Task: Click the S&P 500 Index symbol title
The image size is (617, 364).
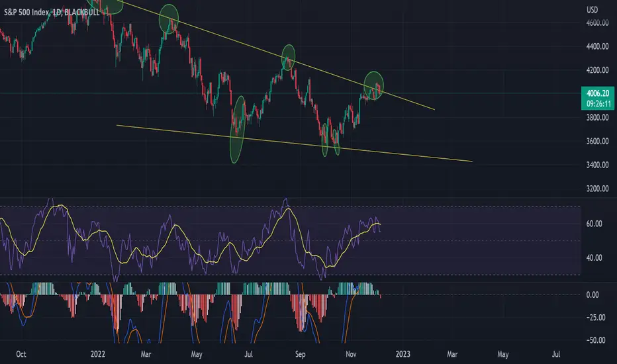Action: [x=26, y=12]
